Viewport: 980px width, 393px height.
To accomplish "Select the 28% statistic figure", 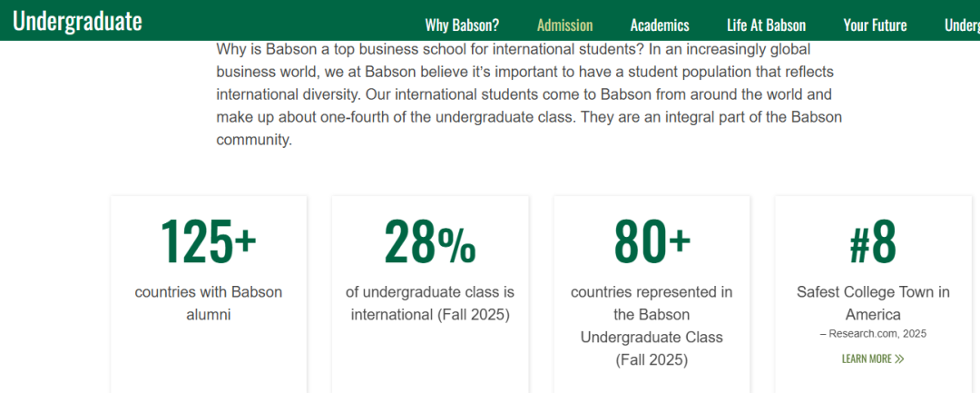I will coord(430,241).
